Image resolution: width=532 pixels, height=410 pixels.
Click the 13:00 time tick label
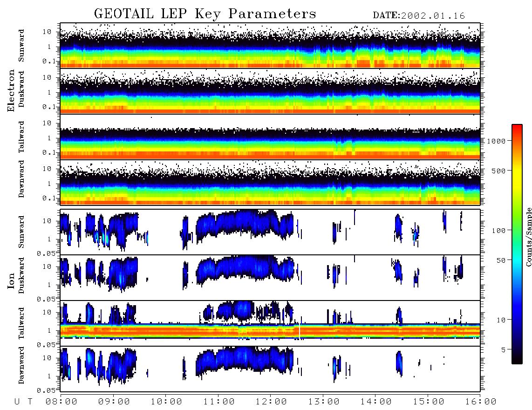click(x=324, y=402)
